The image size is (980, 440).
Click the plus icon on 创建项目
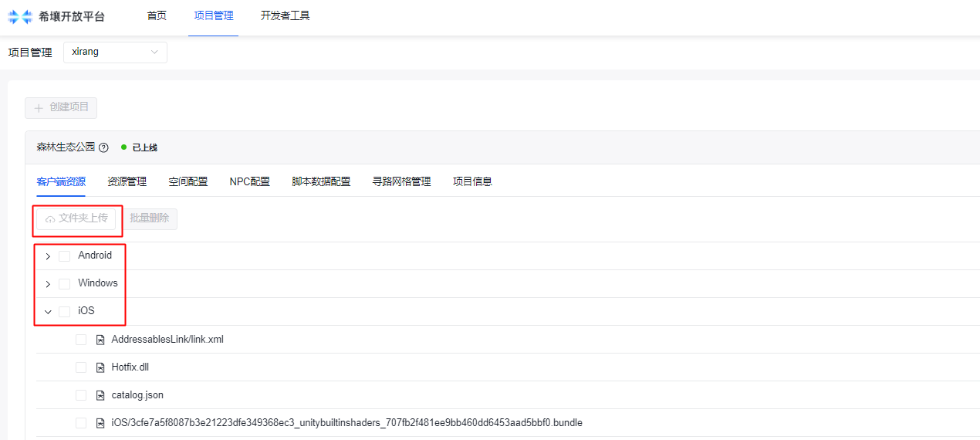point(39,108)
